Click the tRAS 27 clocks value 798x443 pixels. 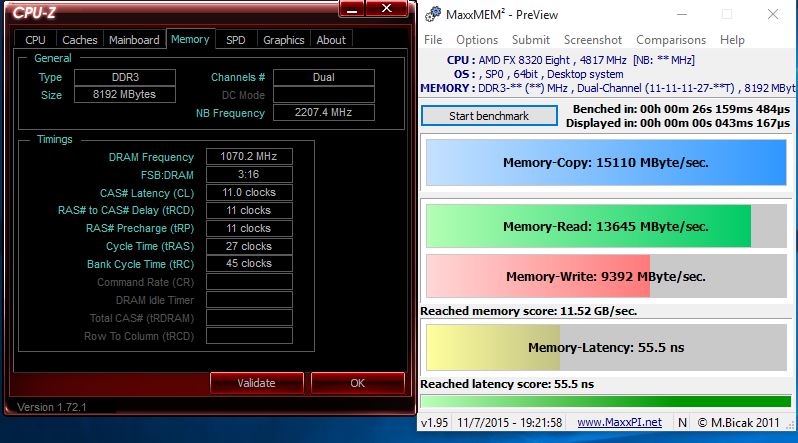[x=249, y=246]
